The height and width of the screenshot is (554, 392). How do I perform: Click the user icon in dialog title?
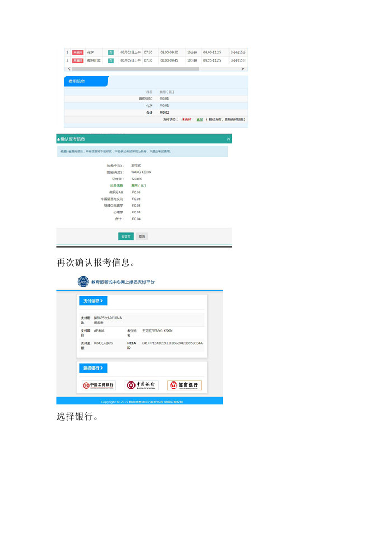[x=58, y=138]
